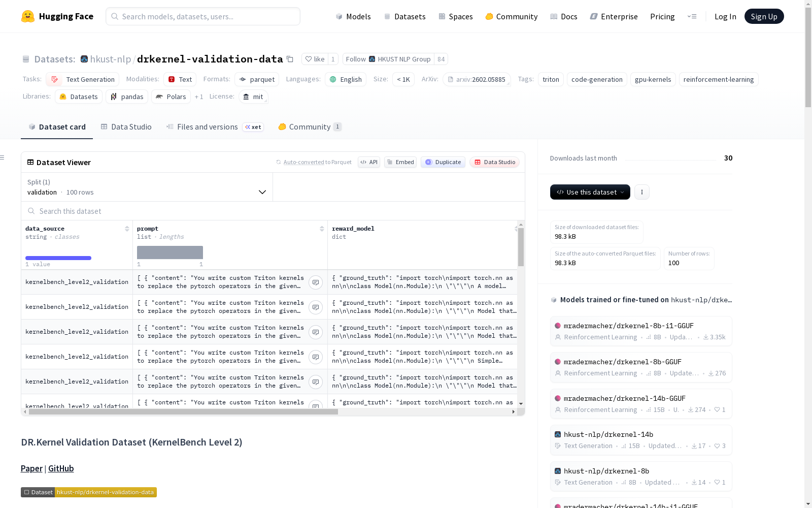The image size is (812, 508).
Task: Click the triton tag
Action: coord(551,79)
